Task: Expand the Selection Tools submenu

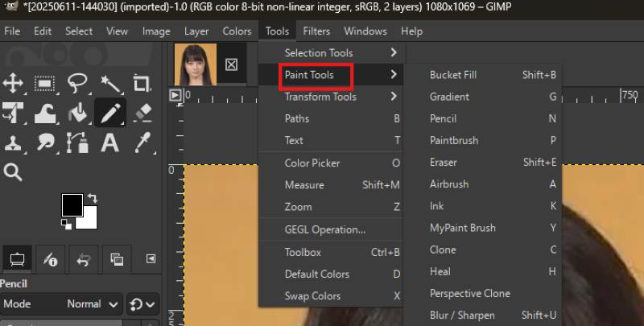Action: point(332,52)
